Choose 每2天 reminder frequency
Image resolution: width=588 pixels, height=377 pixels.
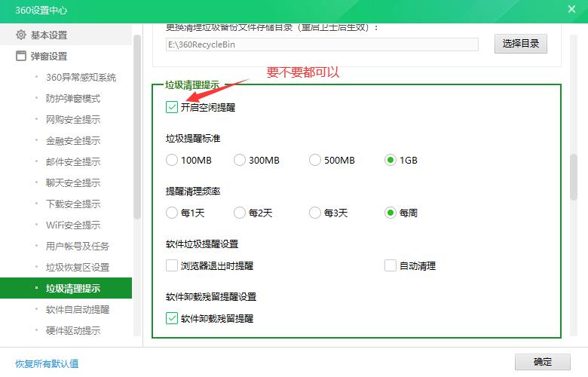[240, 213]
